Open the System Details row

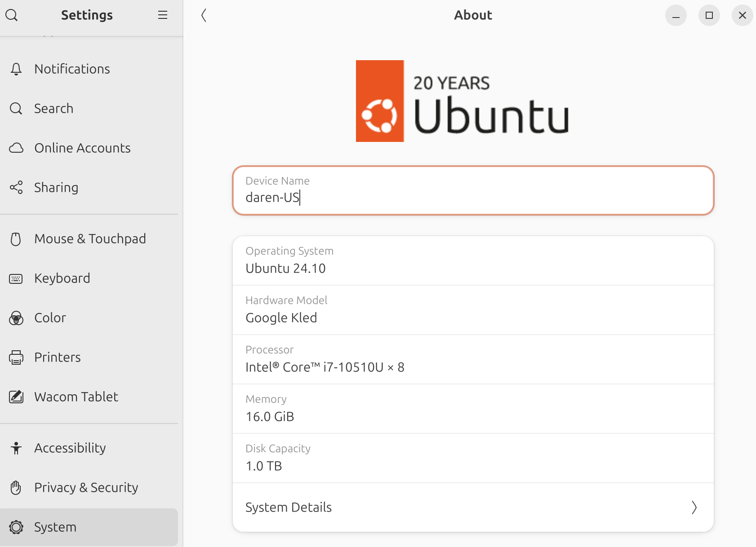point(473,507)
